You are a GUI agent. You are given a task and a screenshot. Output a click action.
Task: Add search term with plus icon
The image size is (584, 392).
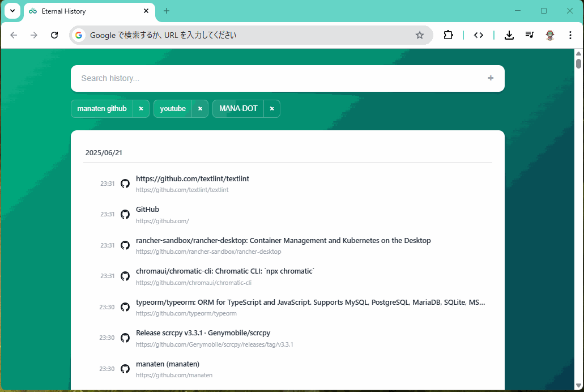coord(491,78)
